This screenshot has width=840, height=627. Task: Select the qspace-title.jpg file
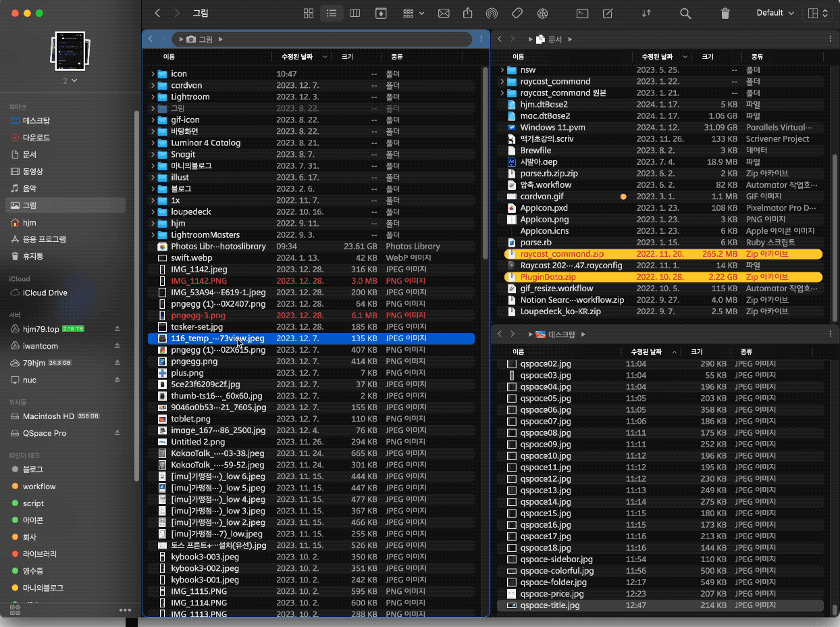550,605
